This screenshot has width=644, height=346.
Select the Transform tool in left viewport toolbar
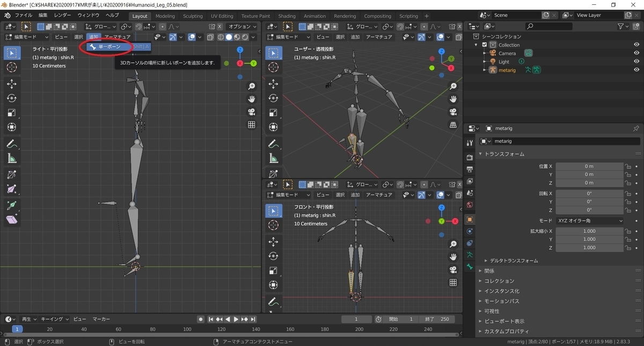click(12, 127)
